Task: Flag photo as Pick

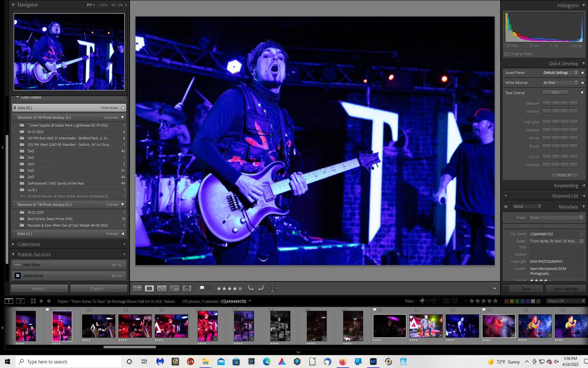Action: click(202, 288)
